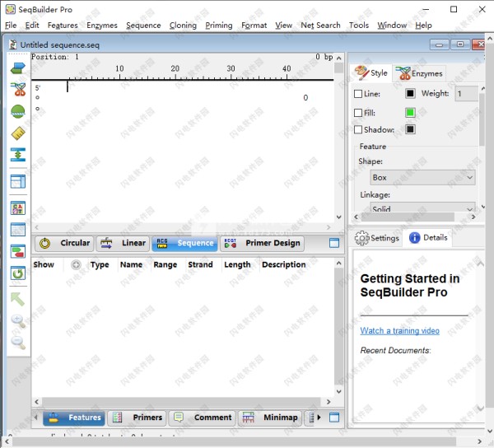494x448 pixels.
Task: Click the green circular arrow window icon
Action: pyautogui.click(x=18, y=273)
